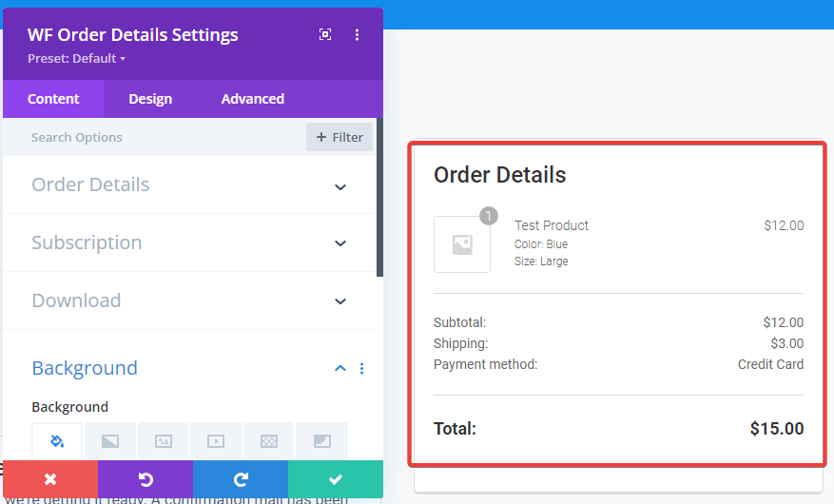
Task: Save changes with the green checkmark
Action: pos(336,479)
